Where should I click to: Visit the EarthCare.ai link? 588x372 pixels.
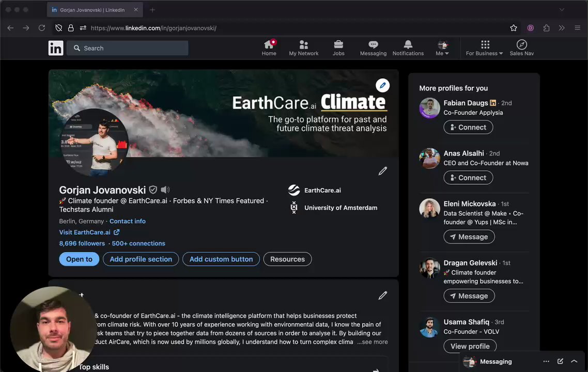click(89, 232)
